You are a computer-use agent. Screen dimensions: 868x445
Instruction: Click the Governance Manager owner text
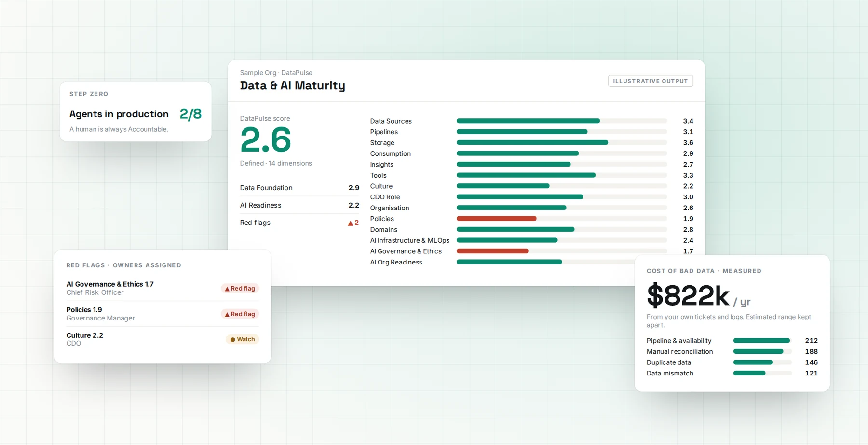pos(101,318)
